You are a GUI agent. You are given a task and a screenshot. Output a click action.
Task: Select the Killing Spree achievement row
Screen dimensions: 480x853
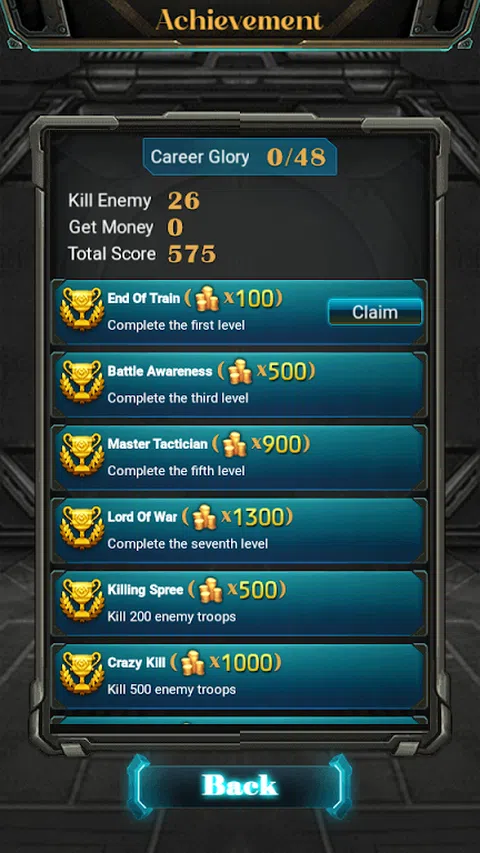pyautogui.click(x=239, y=603)
